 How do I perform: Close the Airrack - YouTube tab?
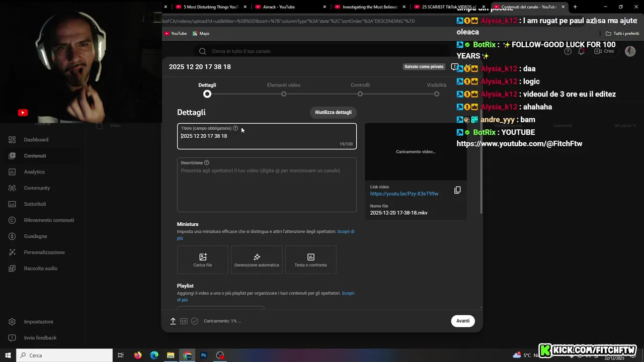pos(325,7)
